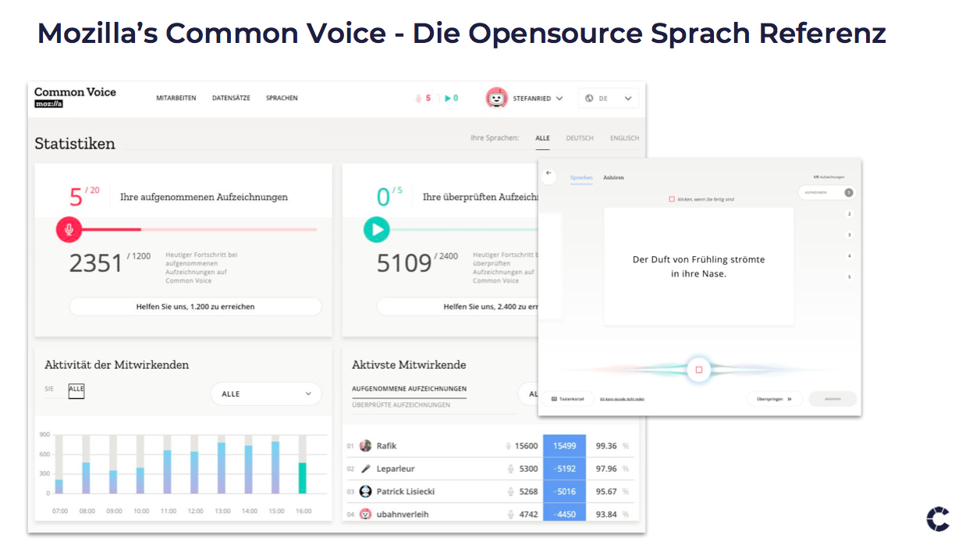Click the 15499 validated cell

click(564, 446)
